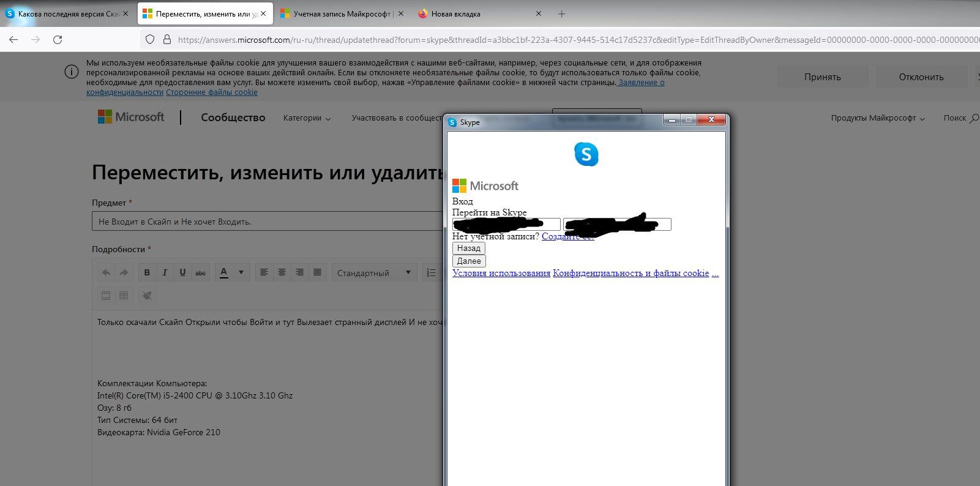The image size is (980, 486).
Task: Open Конфиденциальность и файлы cookie link
Action: 631,273
